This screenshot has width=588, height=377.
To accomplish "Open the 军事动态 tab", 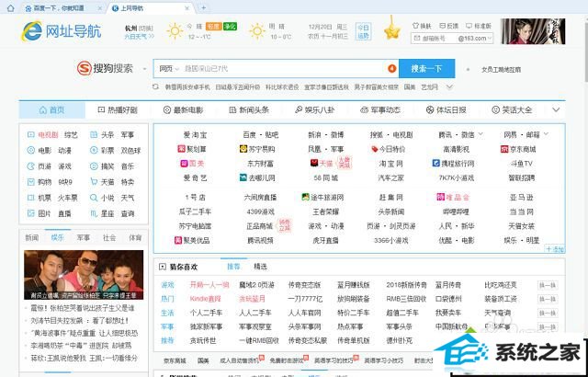I will pos(379,110).
